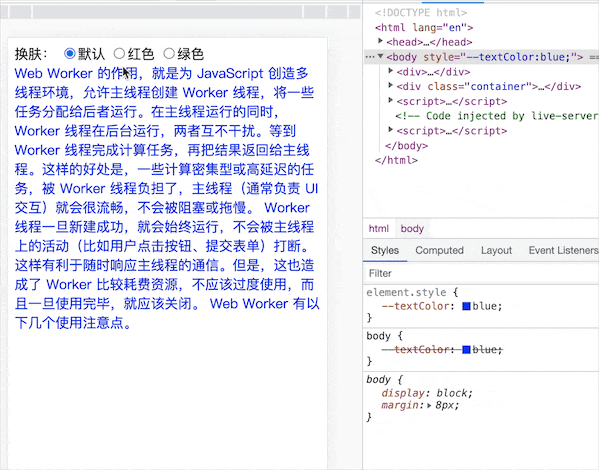Expand the head element node

[x=380, y=41]
